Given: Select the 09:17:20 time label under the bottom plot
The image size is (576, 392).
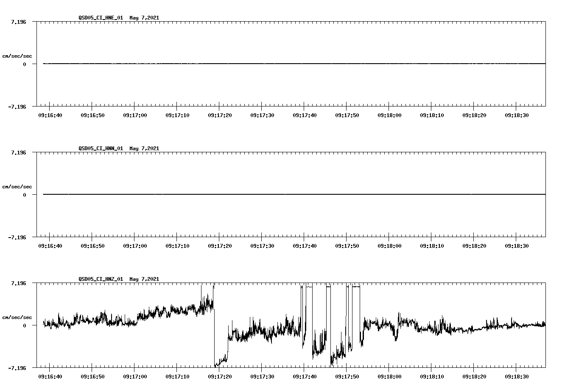Looking at the screenshot, I should point(220,376).
